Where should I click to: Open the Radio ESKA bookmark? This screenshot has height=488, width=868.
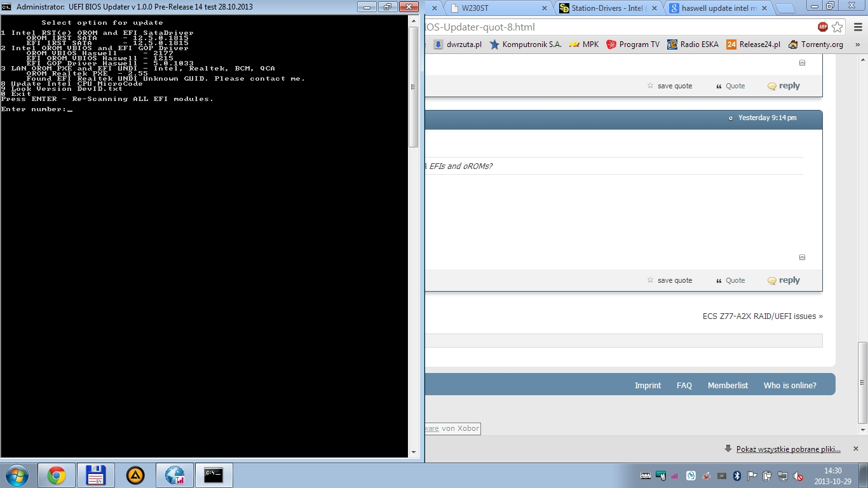pyautogui.click(x=693, y=44)
